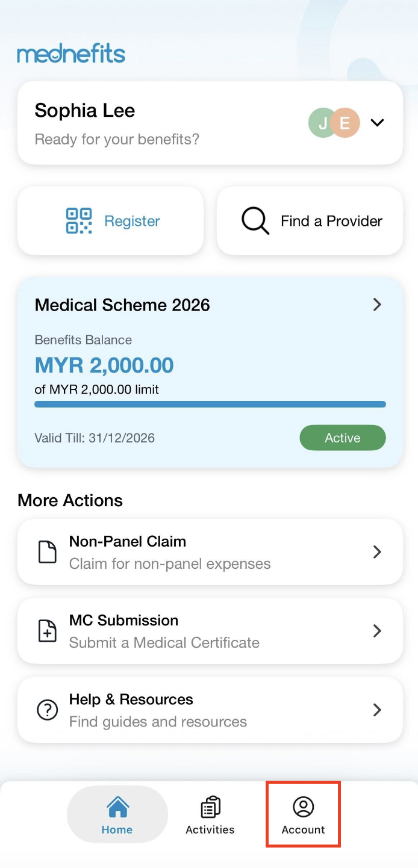Click the mednefits logo
Viewport: 418px width, 868px height.
pyautogui.click(x=71, y=54)
